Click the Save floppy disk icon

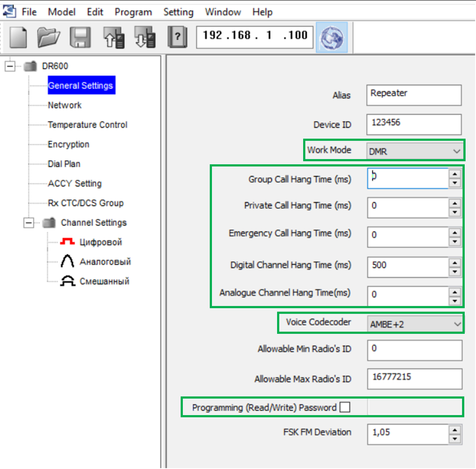point(80,37)
